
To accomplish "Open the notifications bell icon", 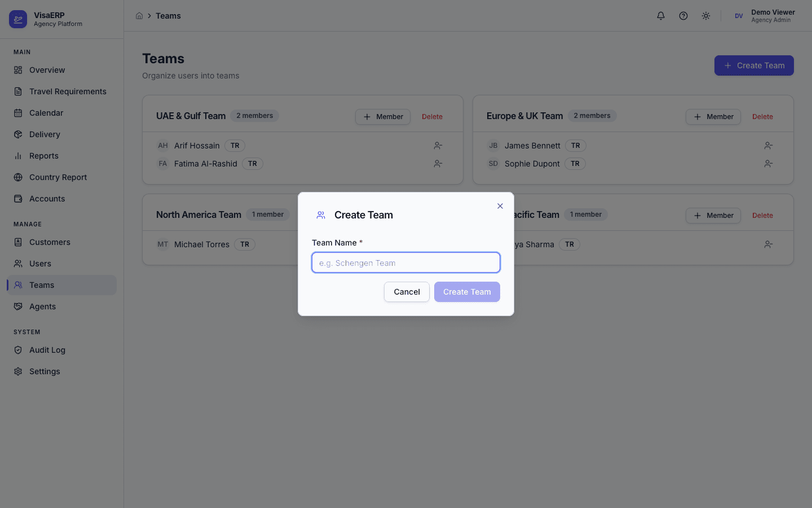I will point(660,16).
